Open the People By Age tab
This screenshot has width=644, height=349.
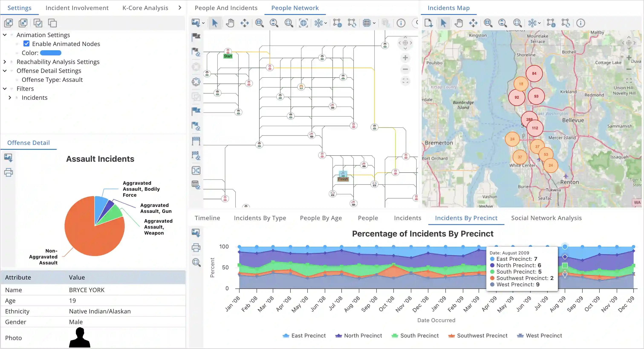tap(321, 218)
